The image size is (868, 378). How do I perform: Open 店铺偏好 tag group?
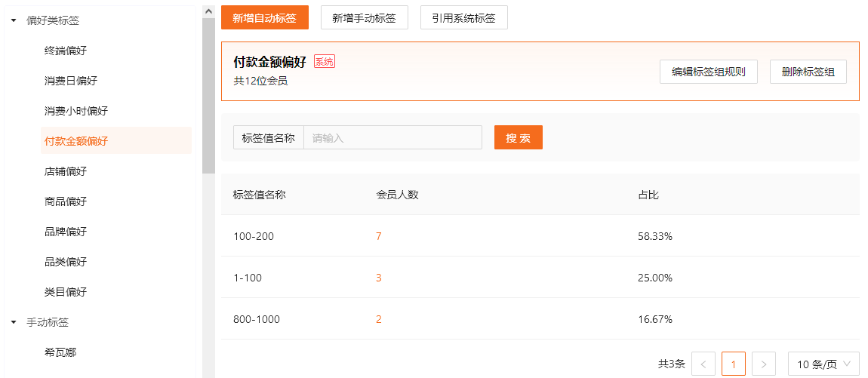(x=66, y=171)
